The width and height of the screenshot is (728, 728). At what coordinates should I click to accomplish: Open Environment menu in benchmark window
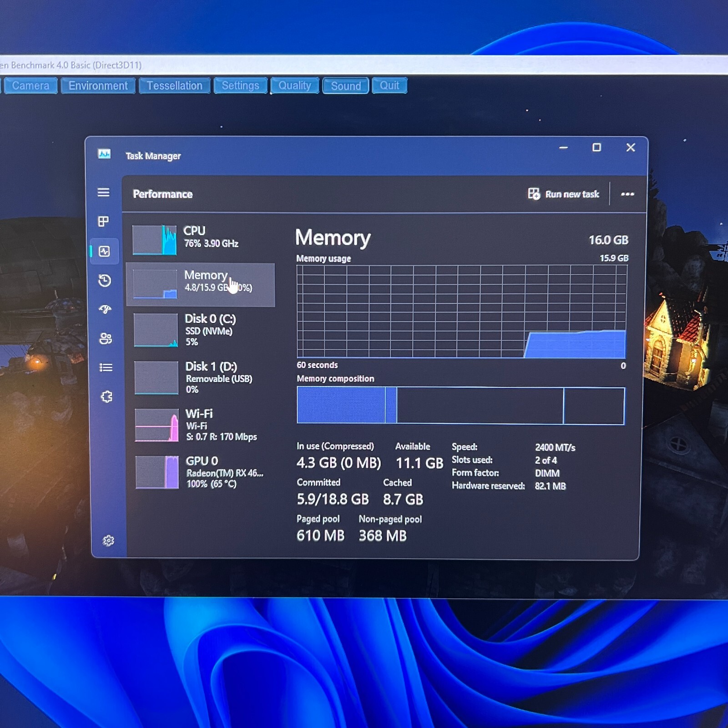(98, 86)
